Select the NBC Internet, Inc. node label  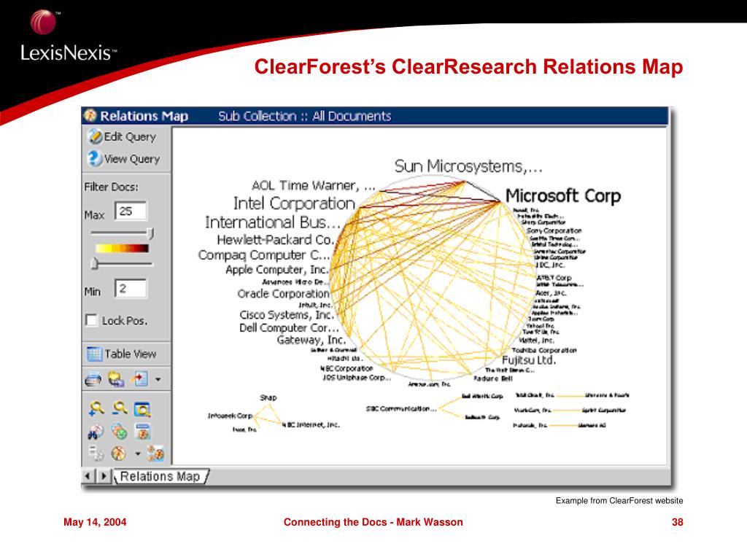click(311, 425)
